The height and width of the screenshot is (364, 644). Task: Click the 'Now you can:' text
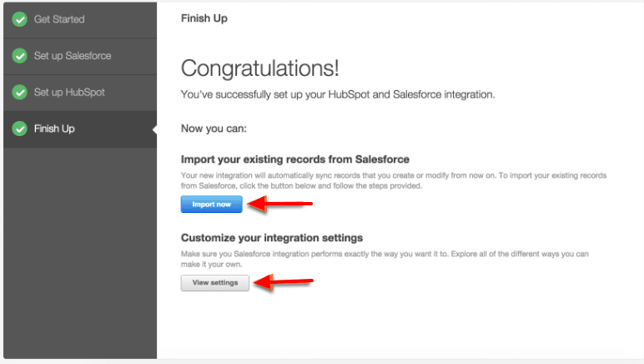pos(209,129)
